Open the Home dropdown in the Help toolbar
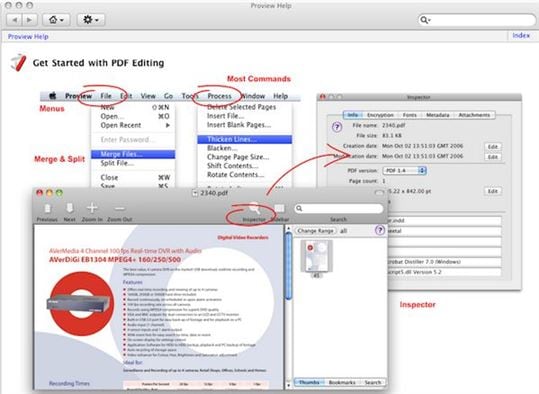Image resolution: width=539 pixels, height=394 pixels. click(56, 20)
